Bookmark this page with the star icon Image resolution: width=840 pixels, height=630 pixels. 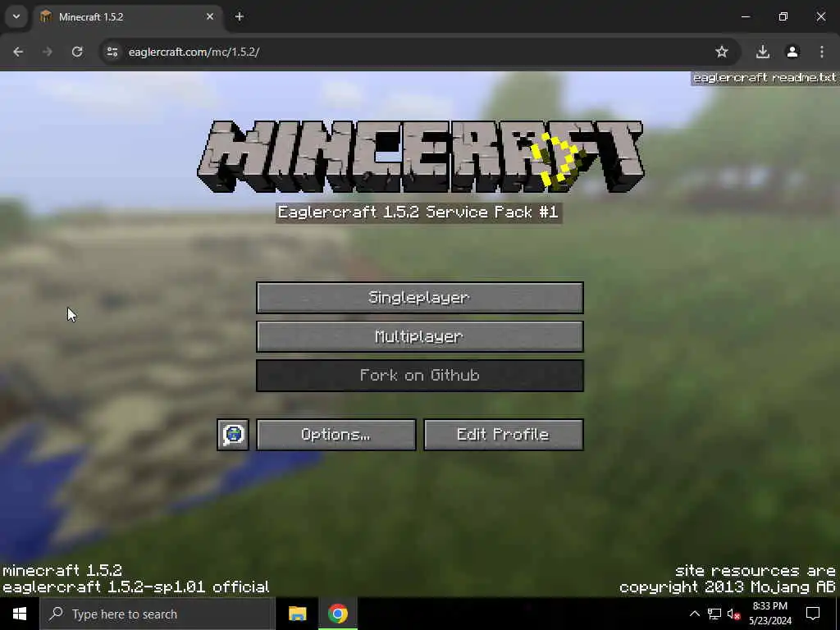[722, 52]
